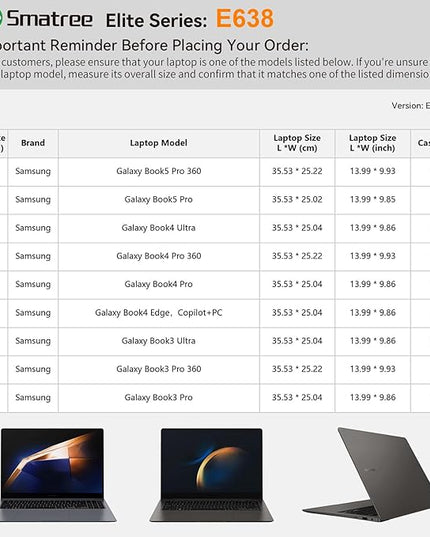This screenshot has width=430, height=537.
Task: Click the Elite Series title text
Action: point(156,21)
